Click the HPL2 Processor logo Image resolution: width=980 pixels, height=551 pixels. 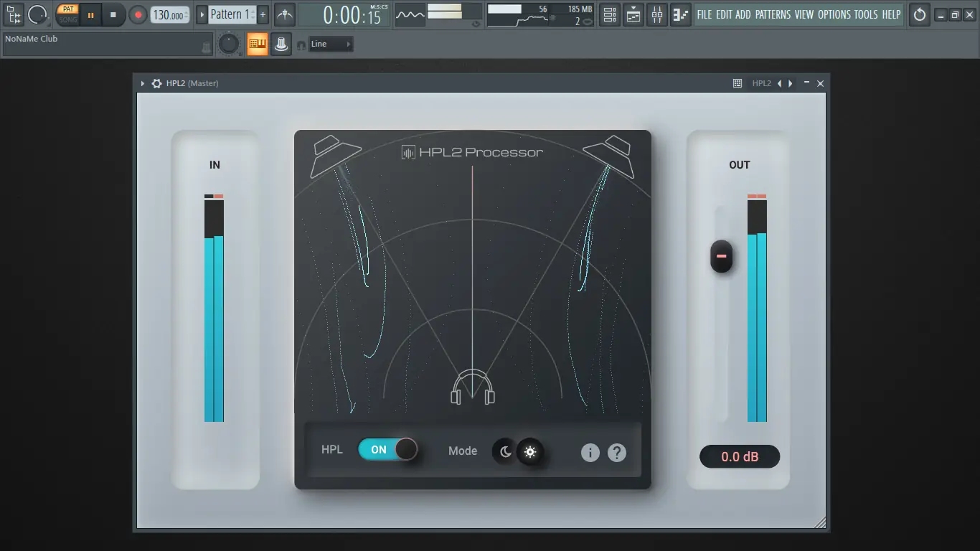point(472,152)
